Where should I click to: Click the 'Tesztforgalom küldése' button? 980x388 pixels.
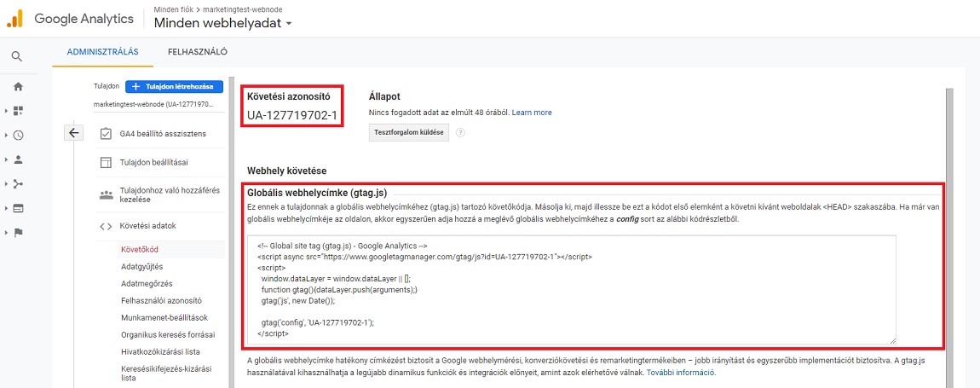[409, 133]
